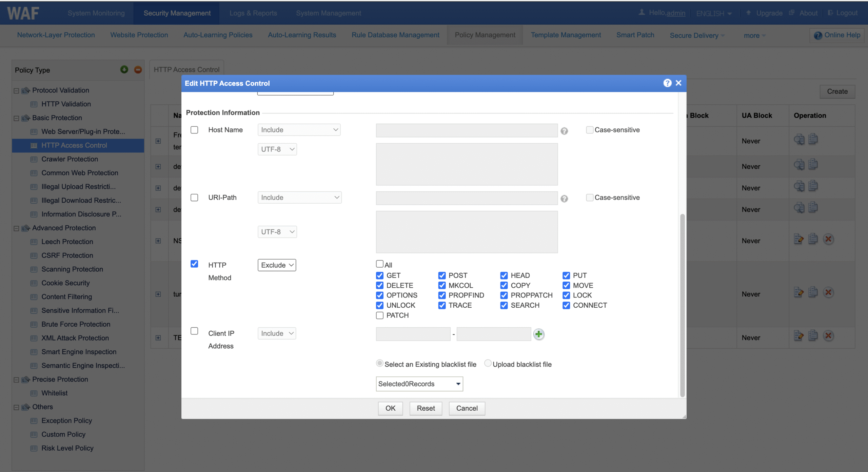Click the orange remove icon in Policy Type header
The width and height of the screenshot is (868, 472).
click(x=138, y=69)
